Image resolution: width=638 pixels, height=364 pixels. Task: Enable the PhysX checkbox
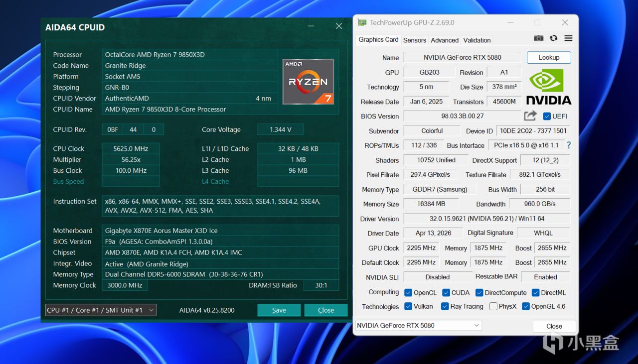[493, 306]
